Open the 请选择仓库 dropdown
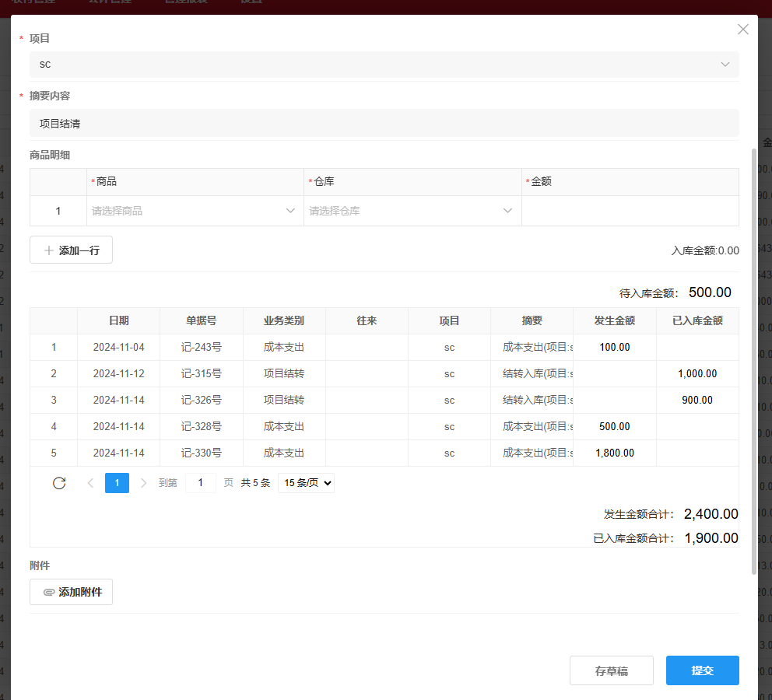The width and height of the screenshot is (772, 700). (x=411, y=210)
